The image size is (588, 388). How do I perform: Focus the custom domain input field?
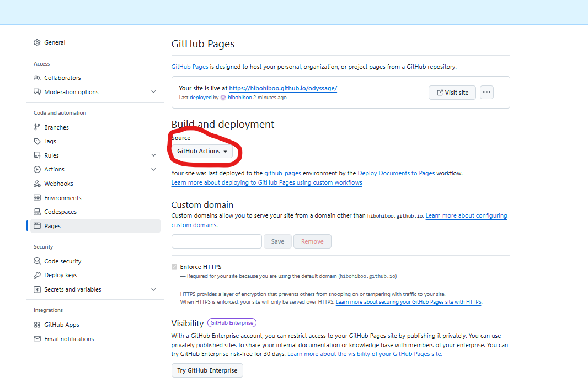pos(217,241)
